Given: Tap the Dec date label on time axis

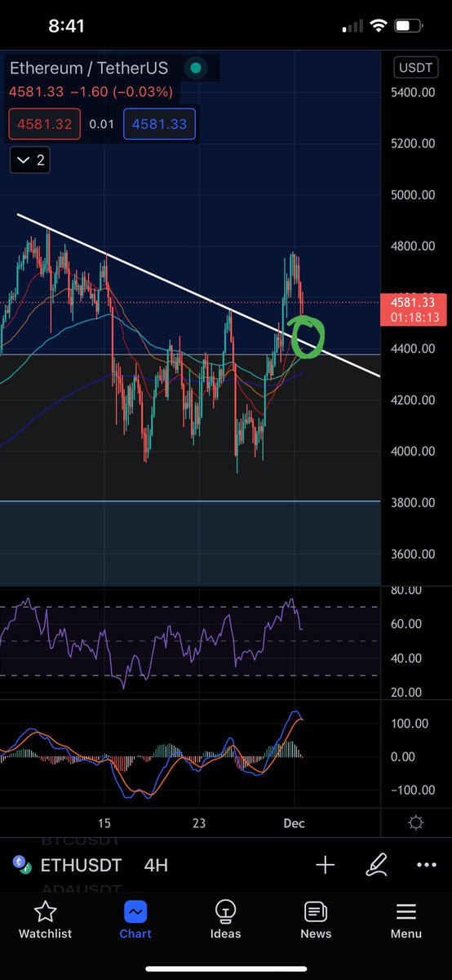Looking at the screenshot, I should tap(294, 823).
